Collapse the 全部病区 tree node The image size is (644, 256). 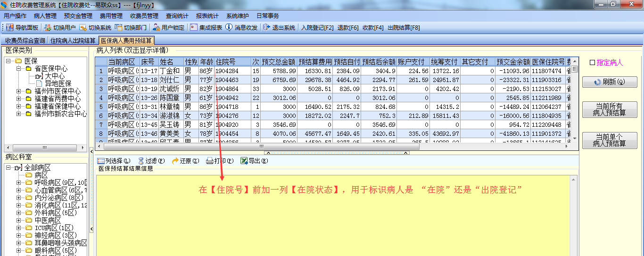(x=8, y=168)
